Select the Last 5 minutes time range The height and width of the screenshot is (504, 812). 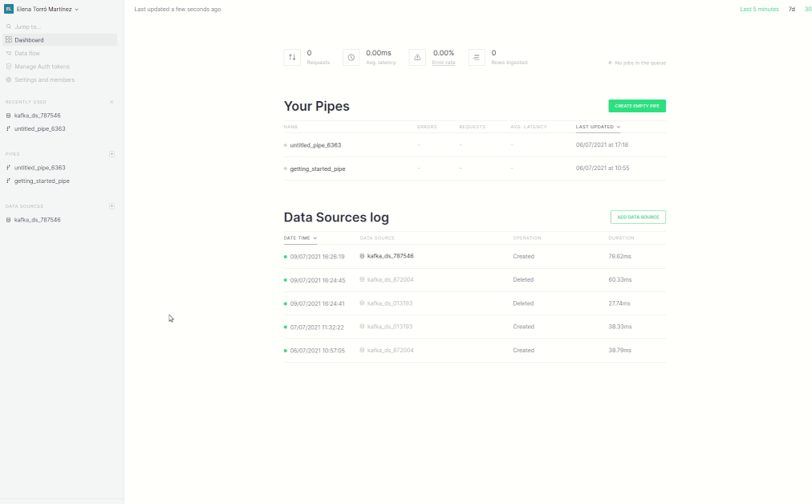[758, 9]
